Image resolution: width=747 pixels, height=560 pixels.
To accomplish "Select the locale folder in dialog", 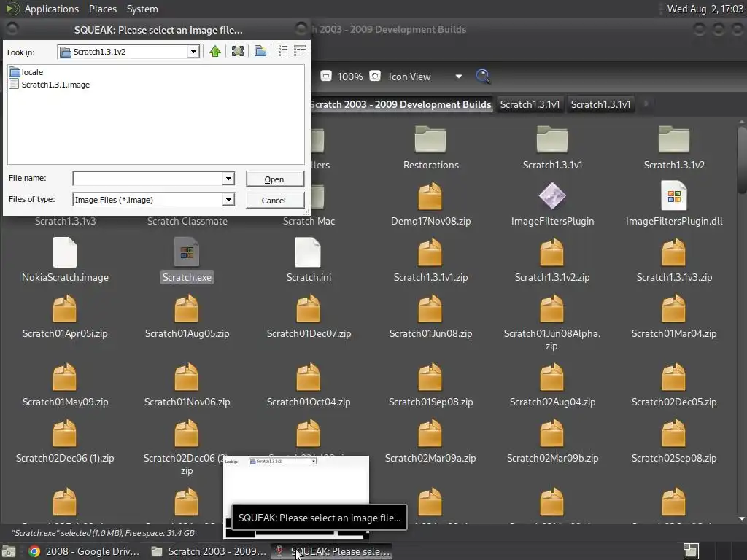I will pyautogui.click(x=26, y=72).
